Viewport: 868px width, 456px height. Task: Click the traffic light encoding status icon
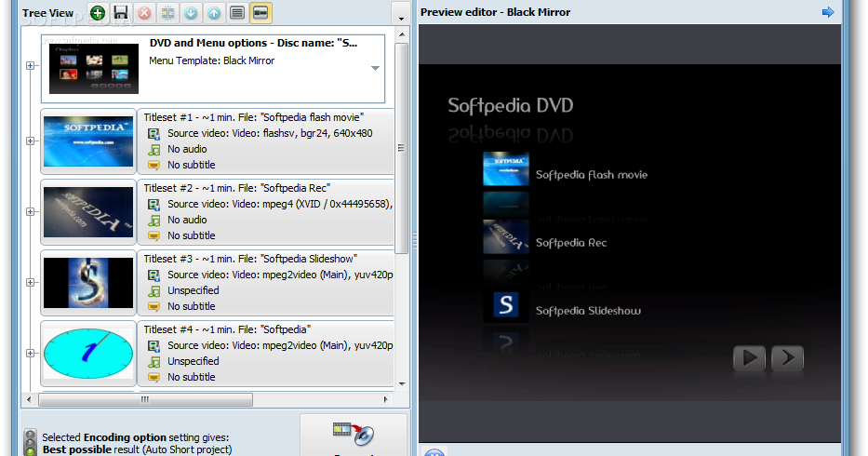coord(31,443)
